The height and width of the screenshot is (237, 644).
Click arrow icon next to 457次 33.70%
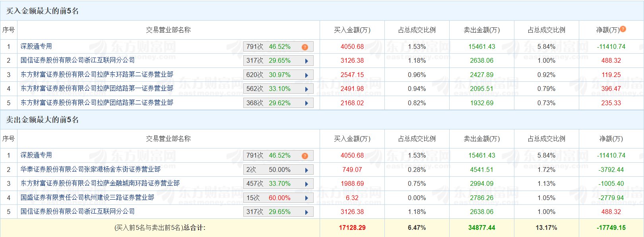(x=306, y=184)
